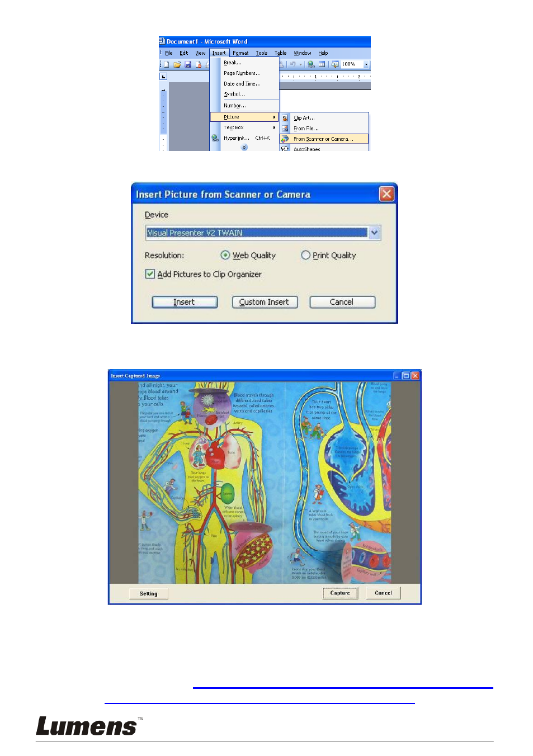Viewport: 533px width, 756px height.
Task: Click the Undo arrow icon in toolbar
Action: point(293,64)
